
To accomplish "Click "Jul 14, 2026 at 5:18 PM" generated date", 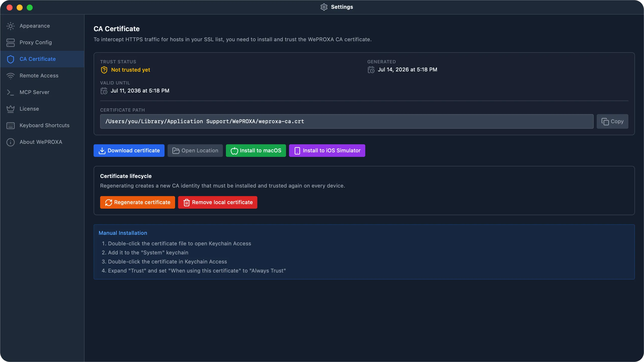I will (x=407, y=70).
